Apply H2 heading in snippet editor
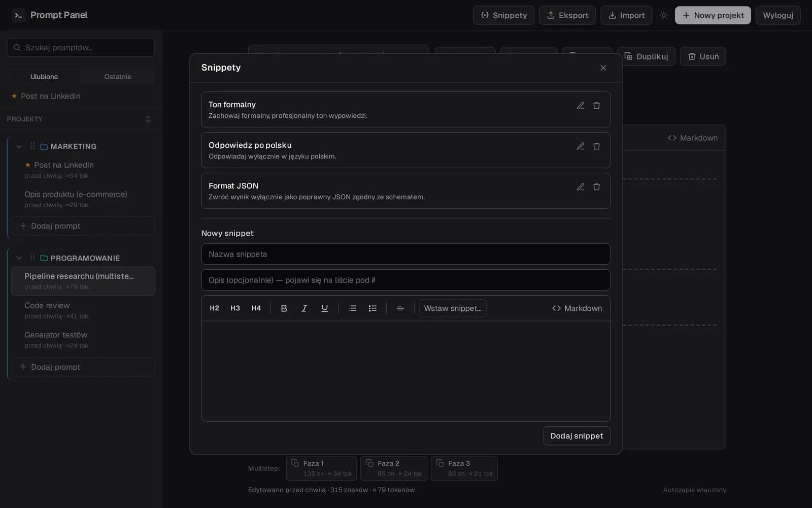This screenshot has height=508, width=812. (x=214, y=308)
